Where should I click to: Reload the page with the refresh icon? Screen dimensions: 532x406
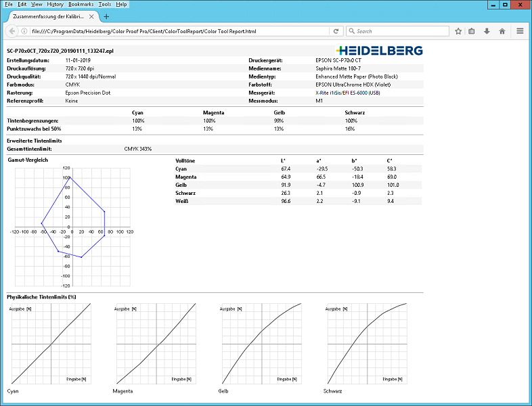click(336, 31)
